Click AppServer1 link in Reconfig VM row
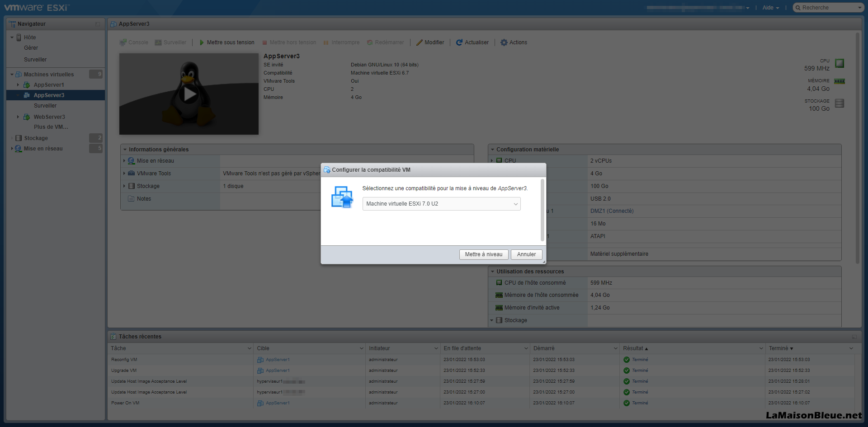Viewport: 868px width, 427px height. tap(278, 360)
